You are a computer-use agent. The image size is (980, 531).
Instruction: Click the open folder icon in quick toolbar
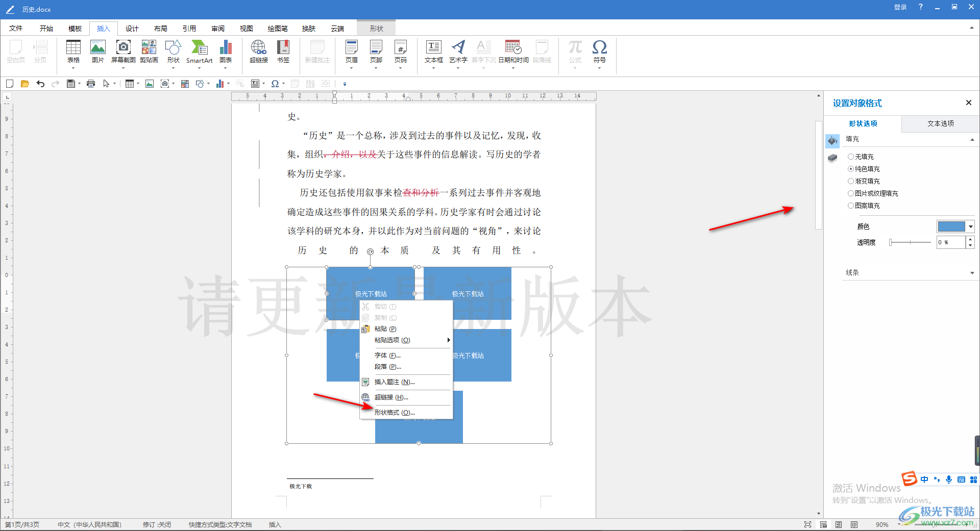point(24,84)
